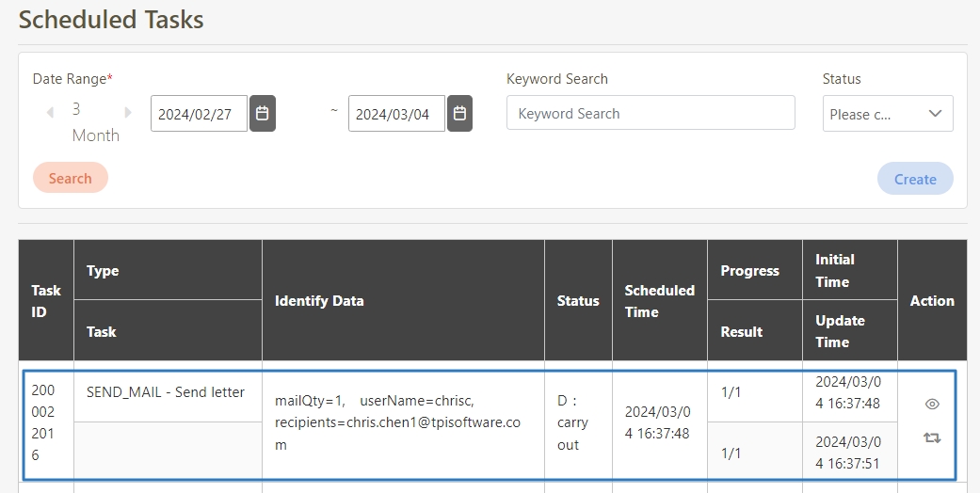This screenshot has width=980, height=493.
Task: View details of task via eye icon
Action: 932,404
